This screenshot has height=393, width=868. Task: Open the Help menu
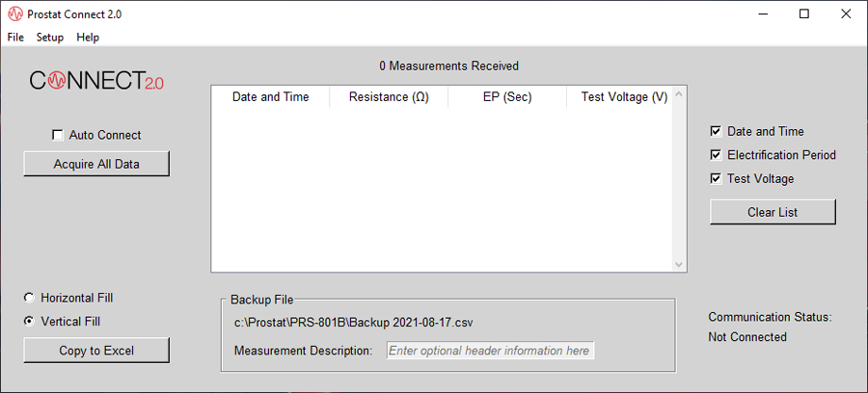tap(88, 38)
